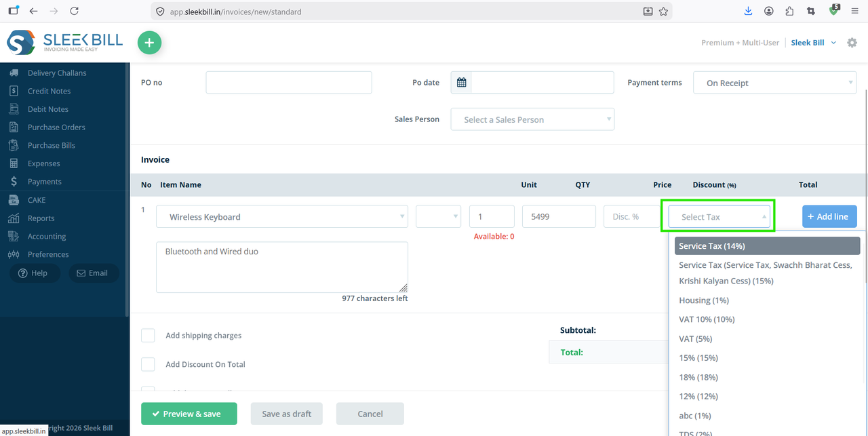This screenshot has height=436, width=868.
Task: Click the Expenses calculator icon
Action: tap(14, 163)
